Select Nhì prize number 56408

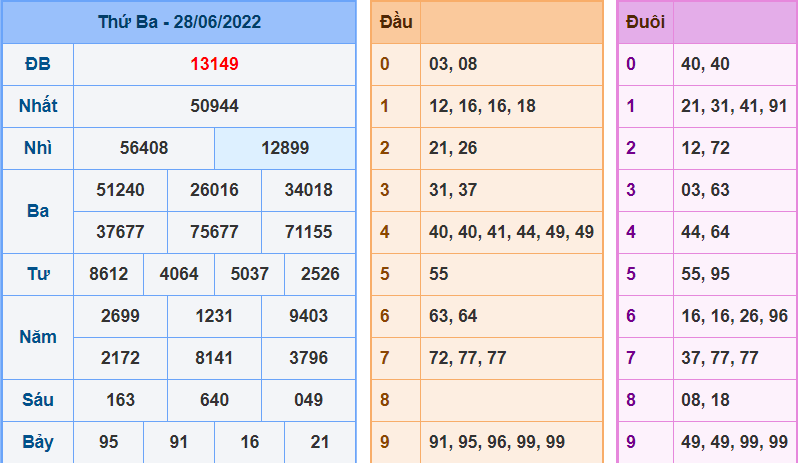[x=144, y=148]
